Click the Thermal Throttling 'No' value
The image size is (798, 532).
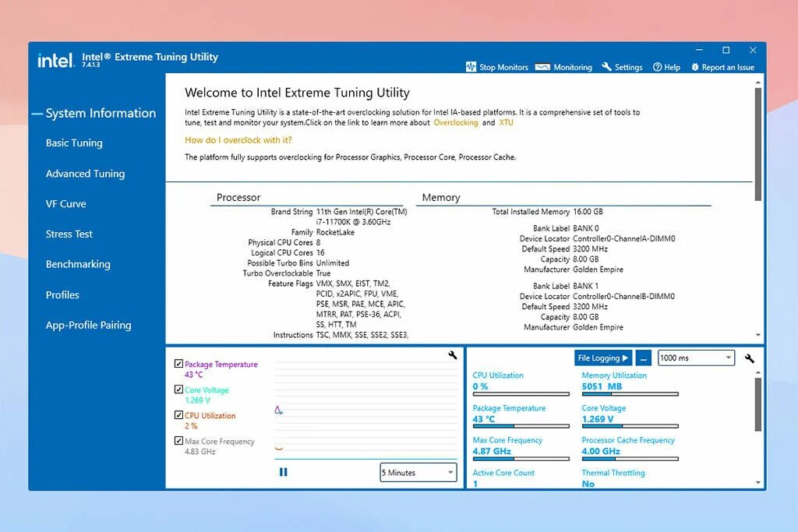588,484
